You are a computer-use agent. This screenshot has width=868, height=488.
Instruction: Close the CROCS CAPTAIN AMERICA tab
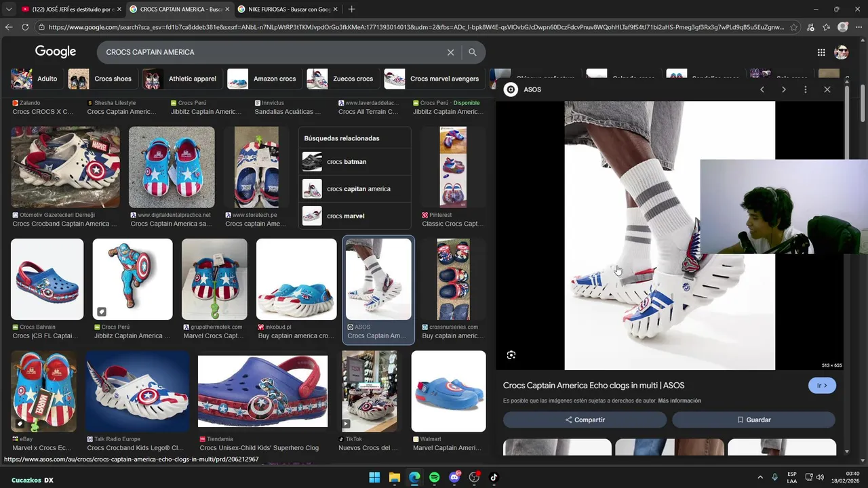point(226,9)
